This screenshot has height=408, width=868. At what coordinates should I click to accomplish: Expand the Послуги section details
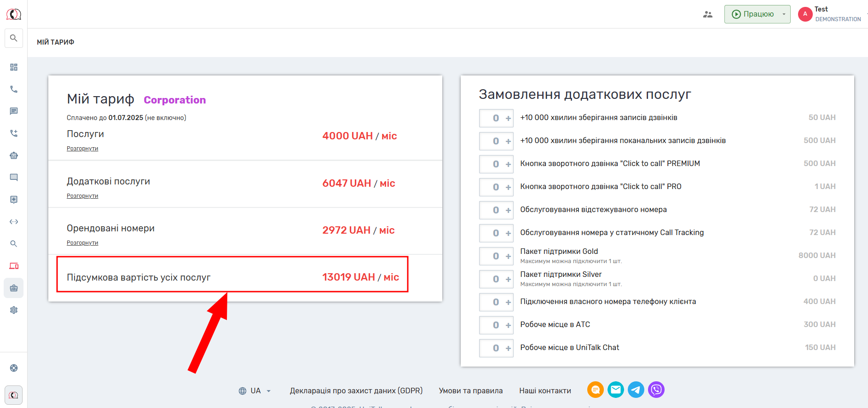(x=82, y=149)
